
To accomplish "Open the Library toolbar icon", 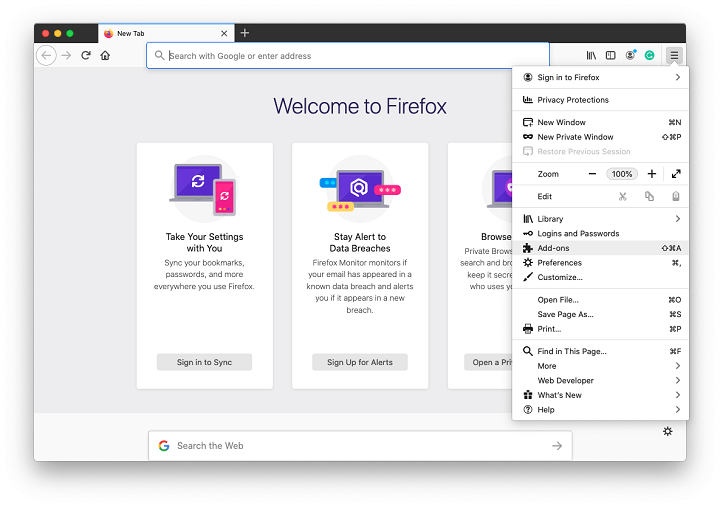I will [x=591, y=56].
